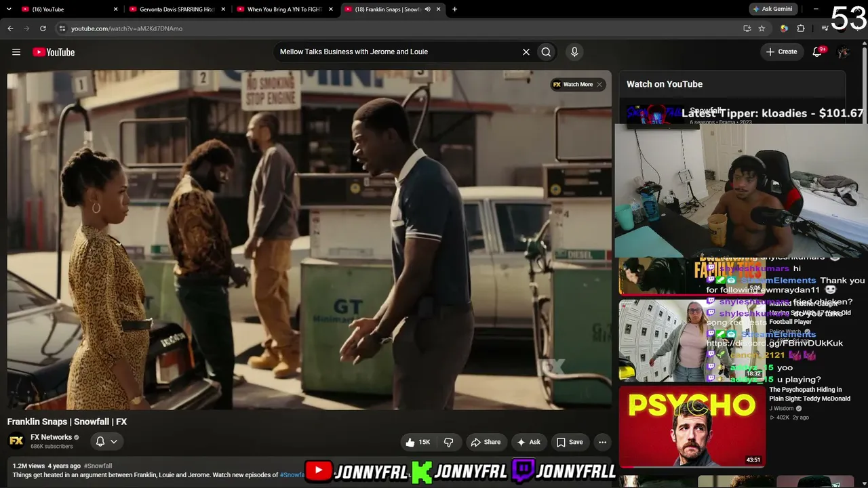Select the (18) Franklin Snaps tab
This screenshot has width=868, height=488.
point(392,9)
